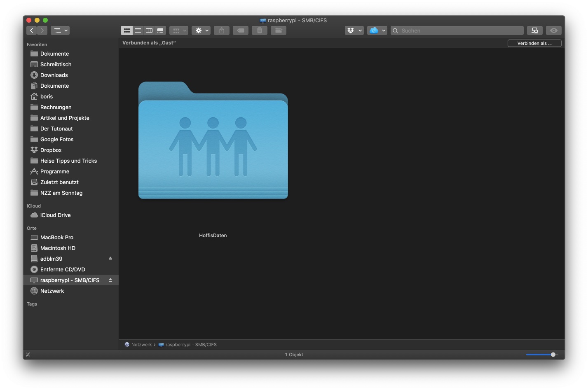Click the trash delete icon

[260, 30]
